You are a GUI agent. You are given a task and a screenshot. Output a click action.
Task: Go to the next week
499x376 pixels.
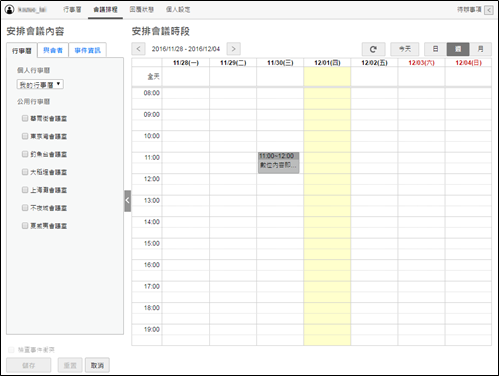pos(233,49)
